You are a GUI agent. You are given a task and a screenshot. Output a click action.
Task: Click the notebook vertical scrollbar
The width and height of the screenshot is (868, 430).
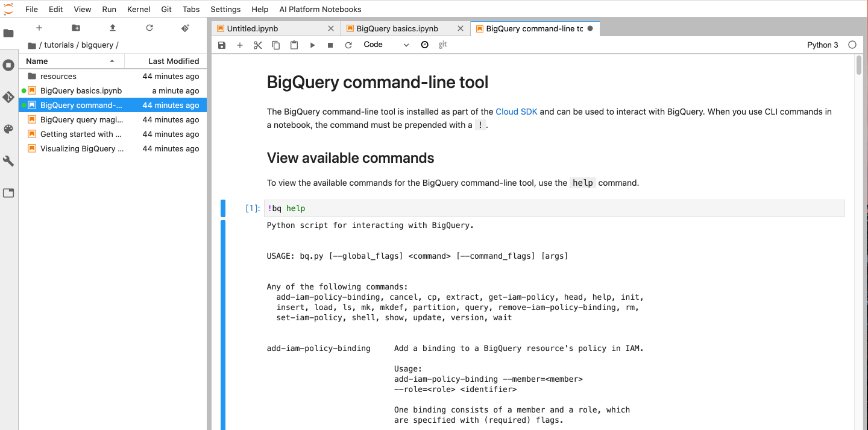point(859,65)
